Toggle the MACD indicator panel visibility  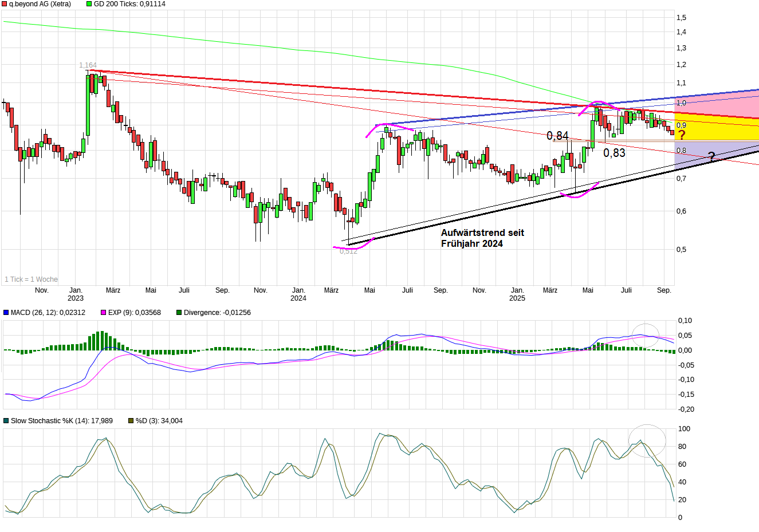point(6,312)
